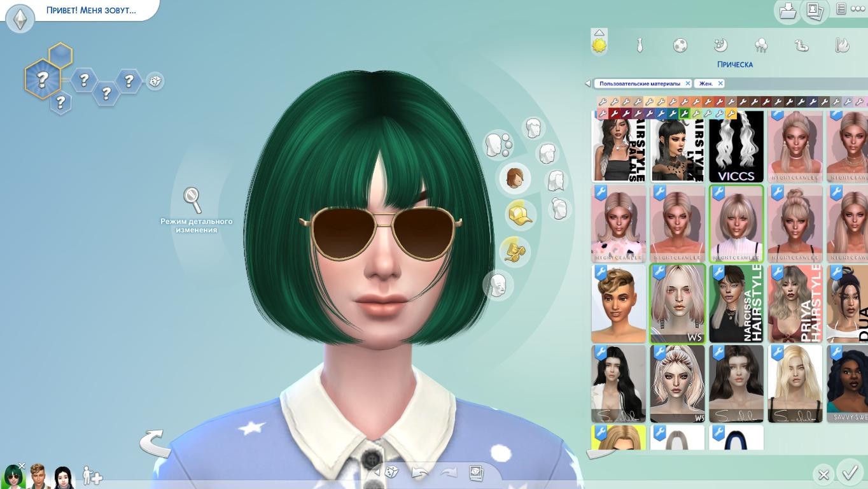
Task: Expand the everyday outfit arrow above sun
Action: coord(599,32)
